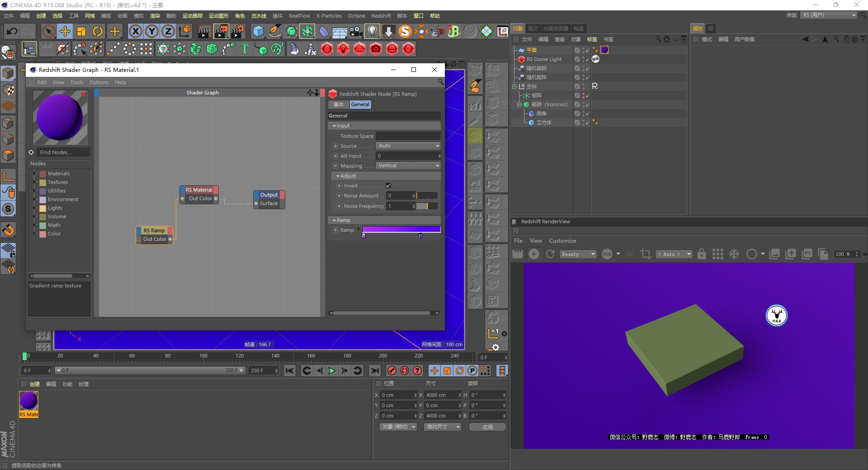The image size is (868, 470).
Task: Lock the Y axis with the Y icon
Action: (151, 31)
